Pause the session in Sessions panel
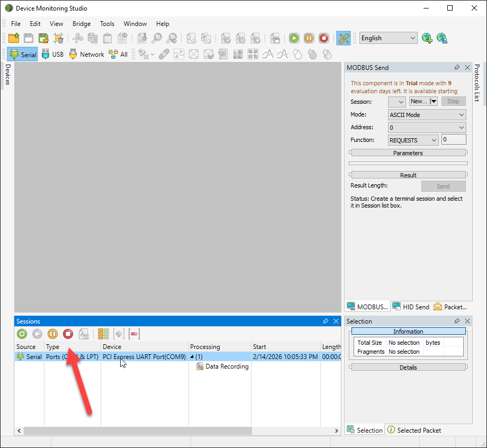 point(52,334)
